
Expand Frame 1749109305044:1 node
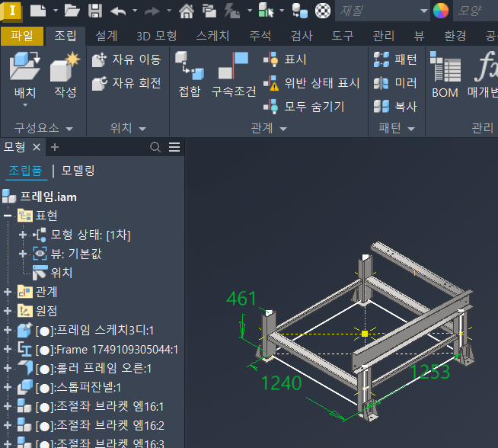point(8,349)
